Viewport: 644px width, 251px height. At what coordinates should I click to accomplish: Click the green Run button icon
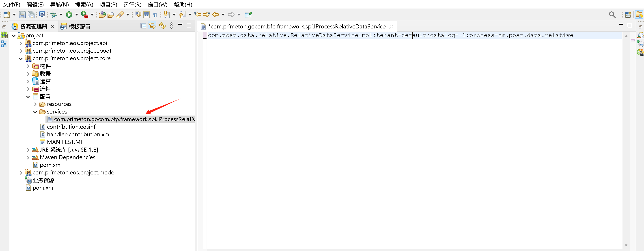(x=69, y=15)
